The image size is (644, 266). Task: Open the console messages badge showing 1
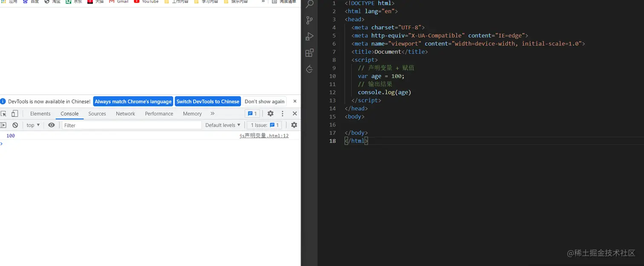252,113
